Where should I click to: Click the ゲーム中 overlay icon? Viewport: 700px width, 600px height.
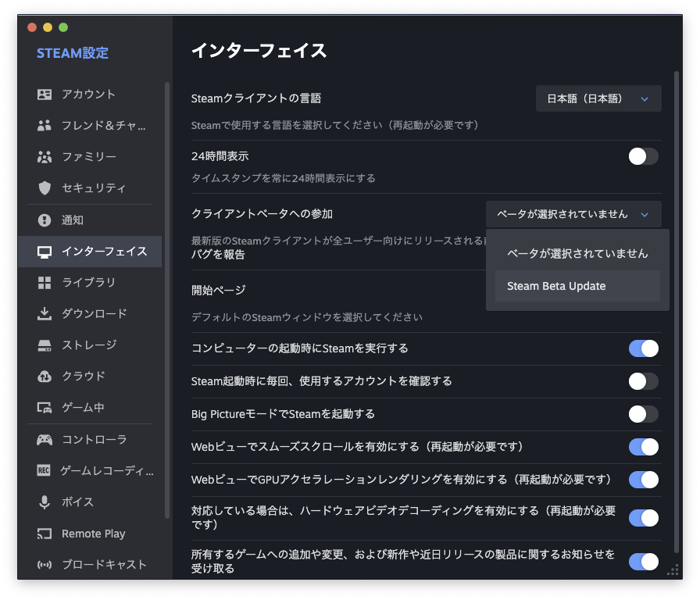click(x=45, y=408)
